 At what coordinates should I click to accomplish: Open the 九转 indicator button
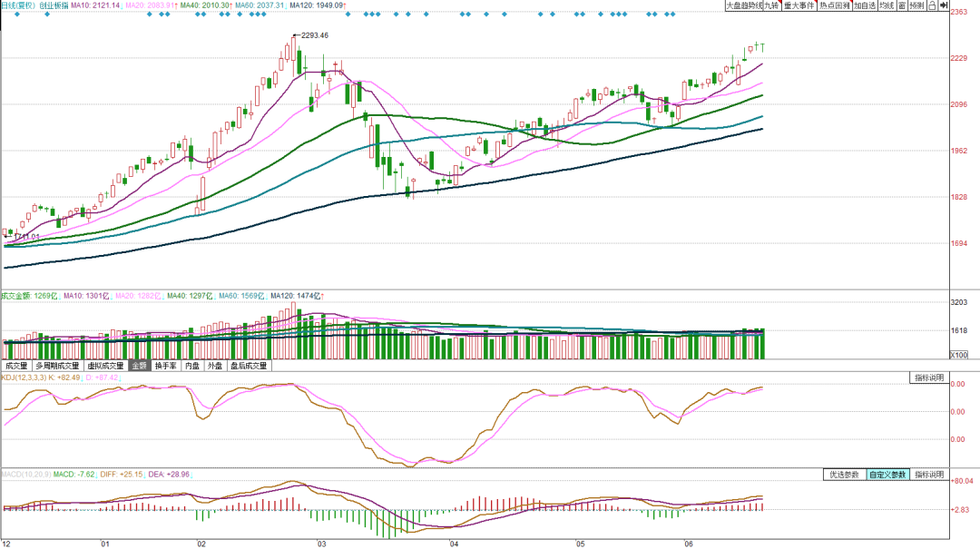[772, 5]
